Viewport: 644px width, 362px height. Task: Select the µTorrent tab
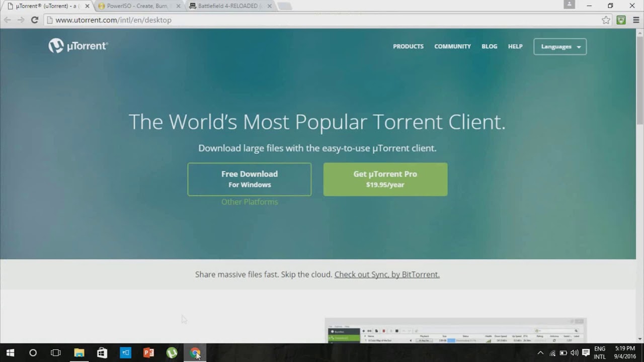47,6
